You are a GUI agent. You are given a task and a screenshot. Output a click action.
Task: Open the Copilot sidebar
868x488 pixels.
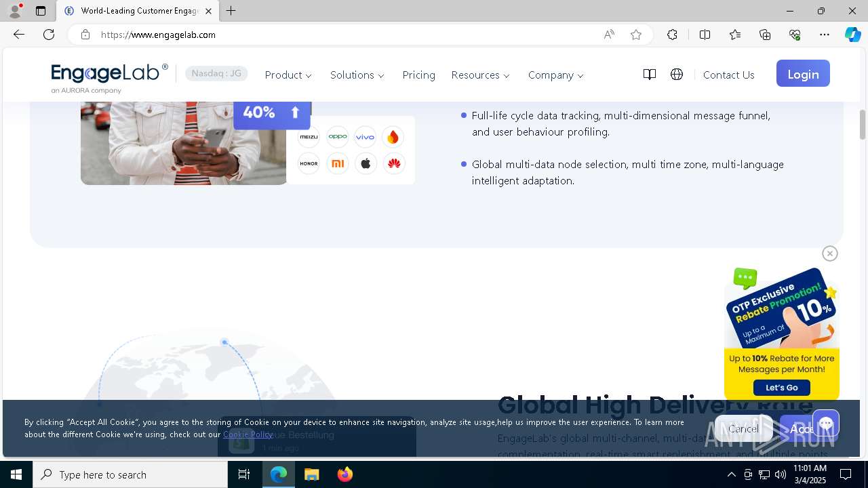click(852, 35)
